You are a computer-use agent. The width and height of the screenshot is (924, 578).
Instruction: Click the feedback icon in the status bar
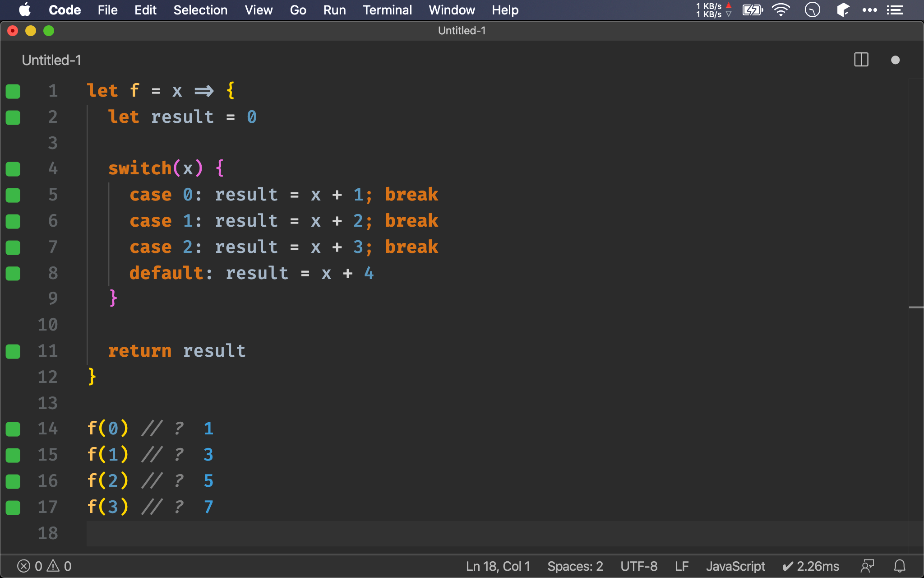(x=867, y=566)
